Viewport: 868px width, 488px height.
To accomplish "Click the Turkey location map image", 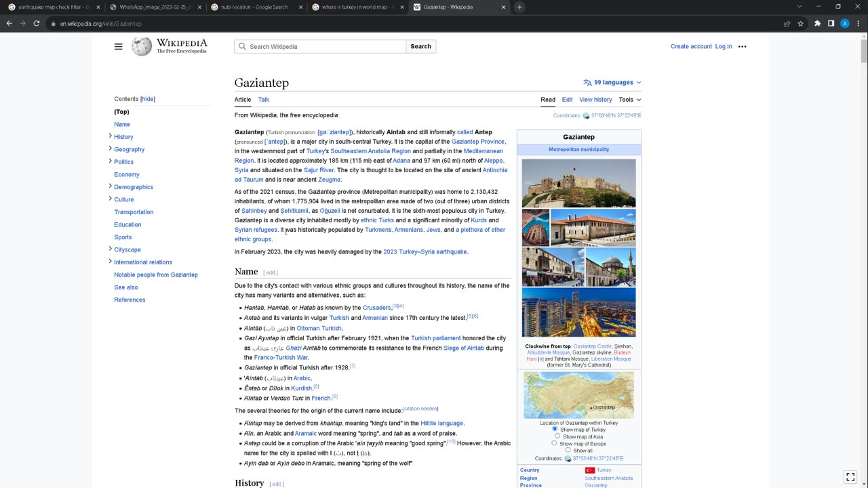I will point(578,395).
